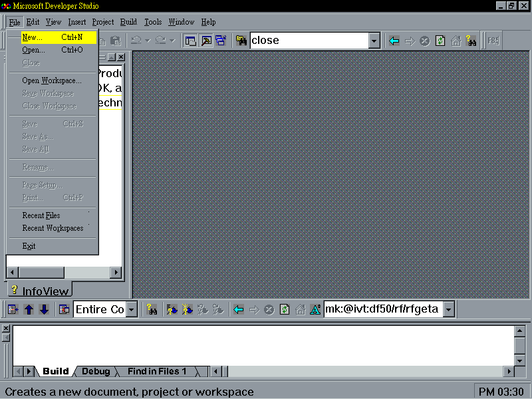Close the workspace pane with its X button

pyautogui.click(x=121, y=57)
